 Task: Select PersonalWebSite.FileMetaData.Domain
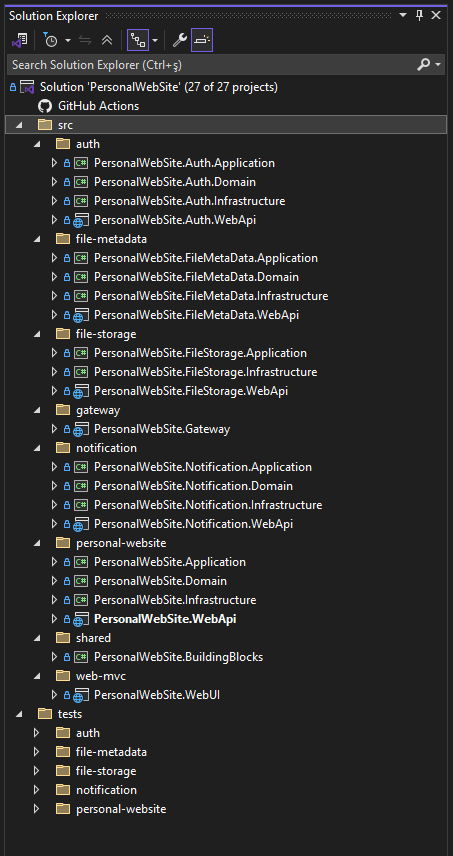pos(196,277)
